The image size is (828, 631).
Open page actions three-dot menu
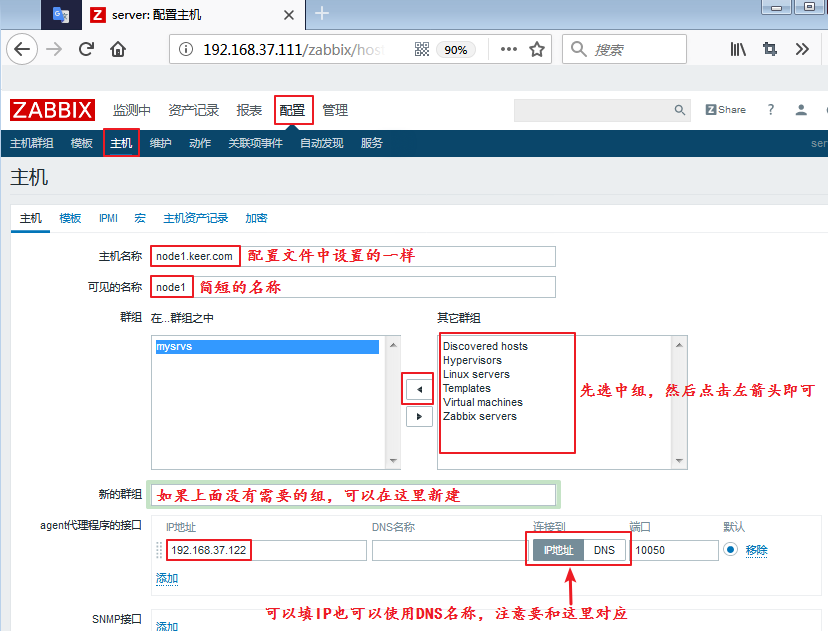pyautogui.click(x=509, y=49)
